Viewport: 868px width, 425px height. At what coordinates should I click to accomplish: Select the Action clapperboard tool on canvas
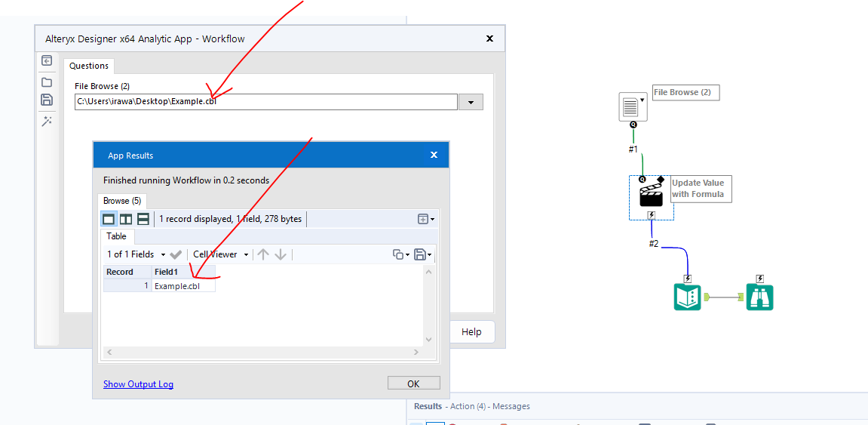(x=651, y=195)
